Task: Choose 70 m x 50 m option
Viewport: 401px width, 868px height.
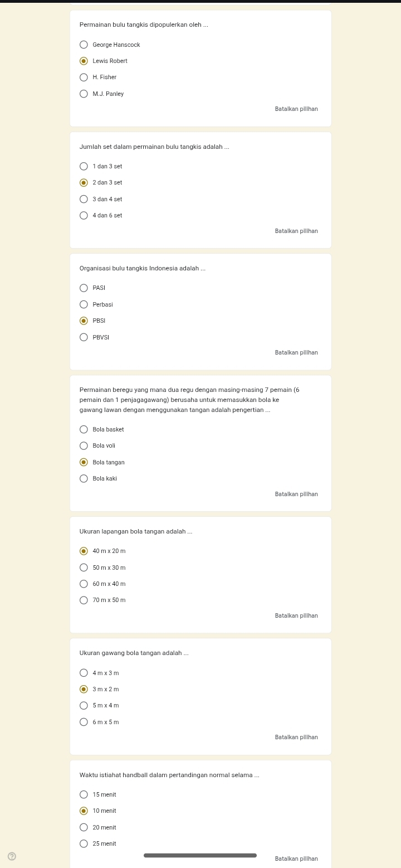Action: (x=84, y=600)
